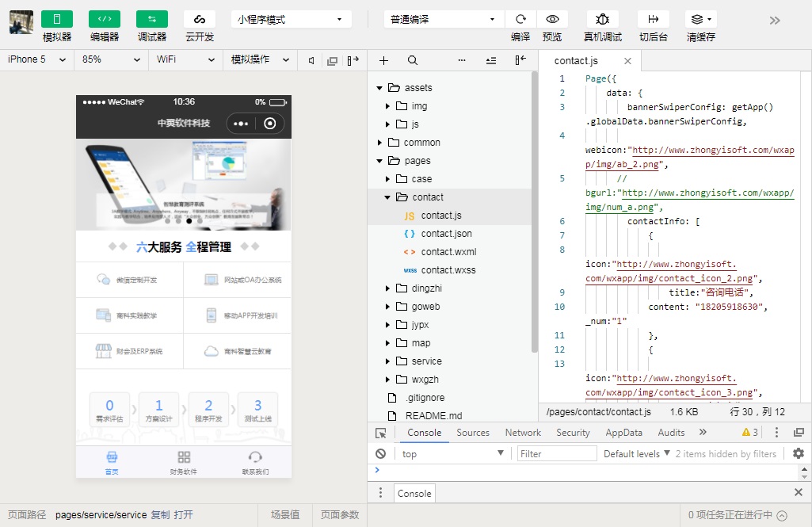
Task: Expand the toolbar overflow double arrow
Action: coord(775,21)
